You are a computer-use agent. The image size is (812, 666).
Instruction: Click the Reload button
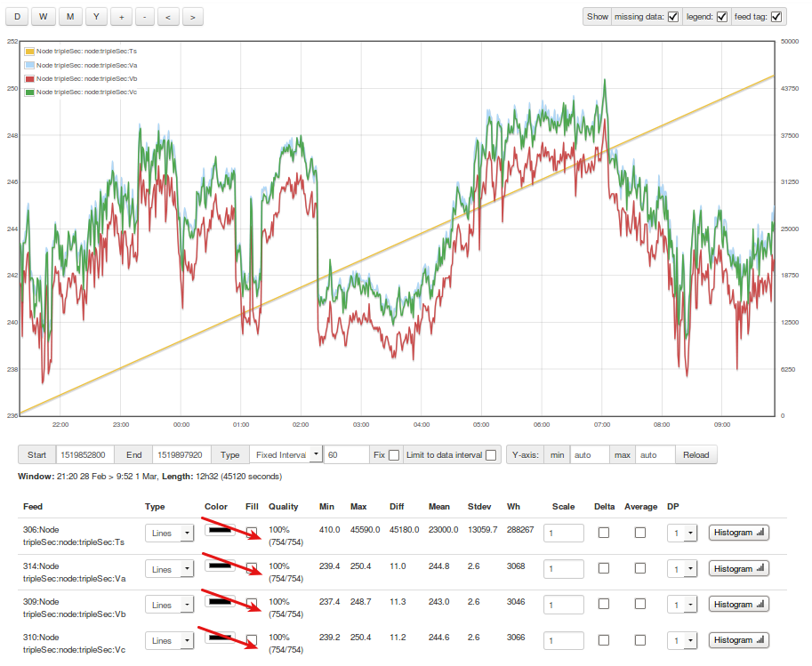695,454
